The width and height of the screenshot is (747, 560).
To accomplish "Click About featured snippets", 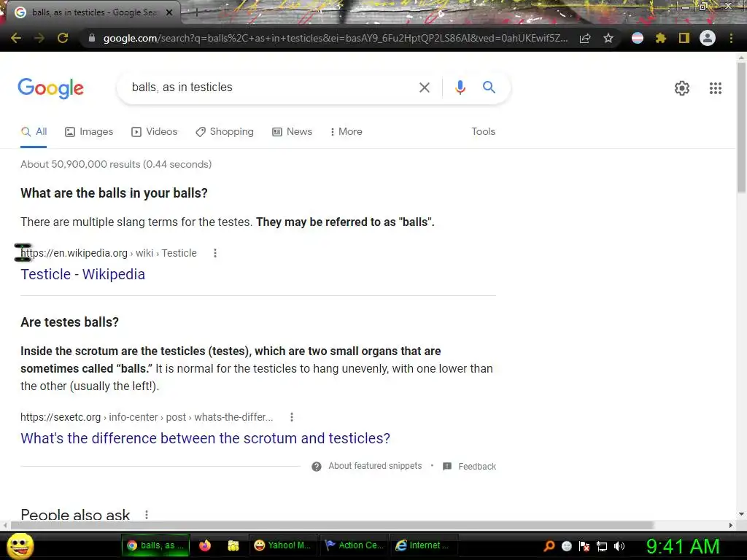I will coord(375,466).
